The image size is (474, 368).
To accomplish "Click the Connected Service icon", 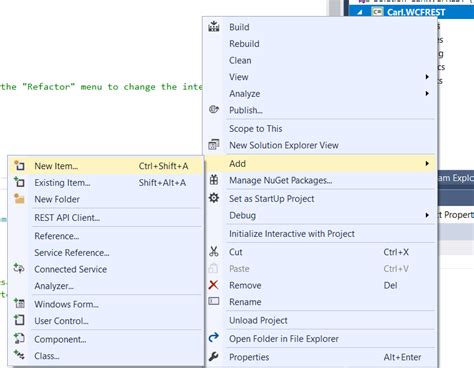I will pyautogui.click(x=19, y=268).
